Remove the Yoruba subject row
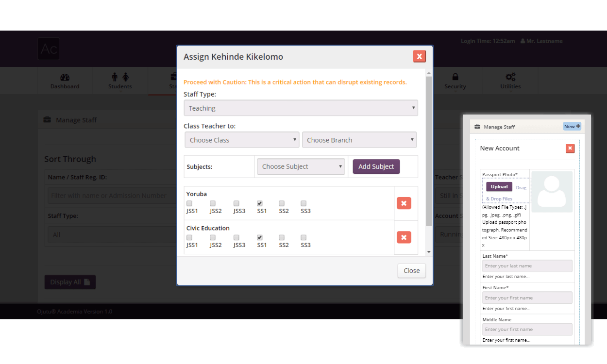This screenshot has width=607, height=364. 404,203
